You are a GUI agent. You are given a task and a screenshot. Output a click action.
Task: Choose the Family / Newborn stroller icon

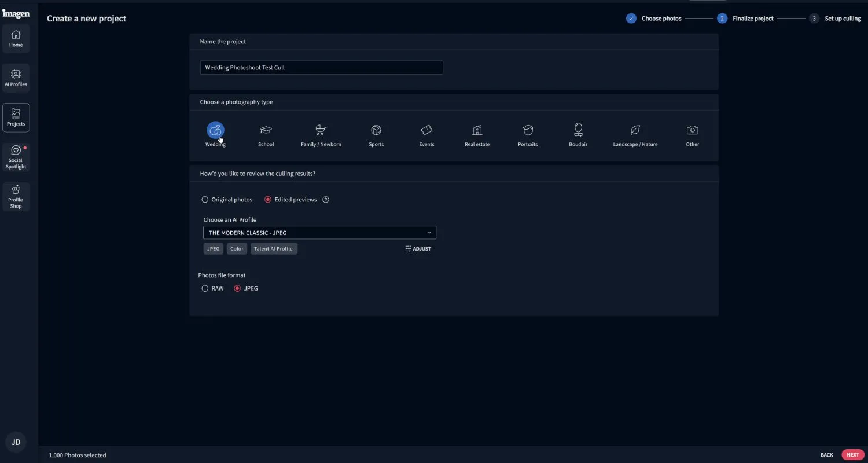point(321,130)
